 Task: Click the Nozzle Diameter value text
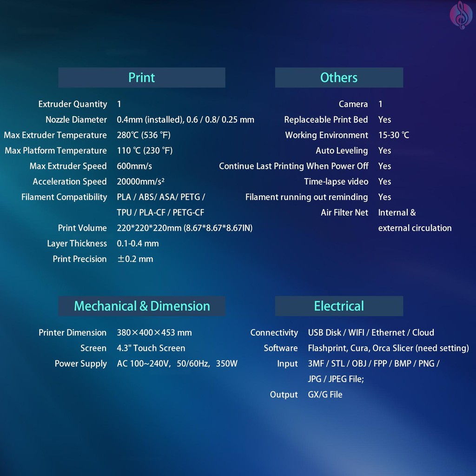[x=185, y=120]
